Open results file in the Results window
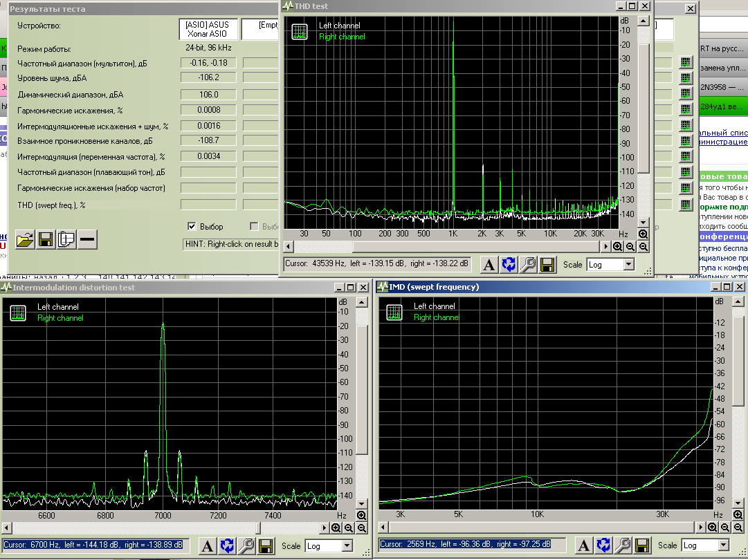This screenshot has width=748, height=560. pos(25,240)
